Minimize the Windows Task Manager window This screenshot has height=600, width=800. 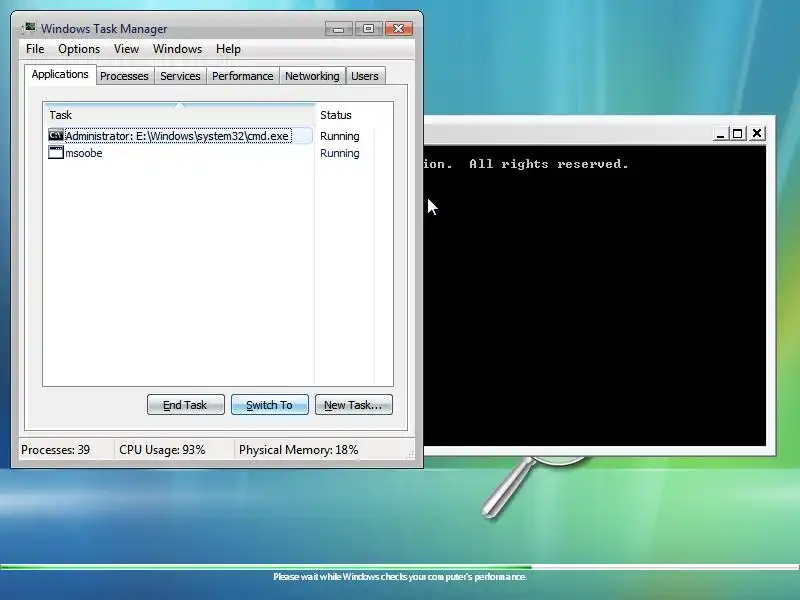338,29
